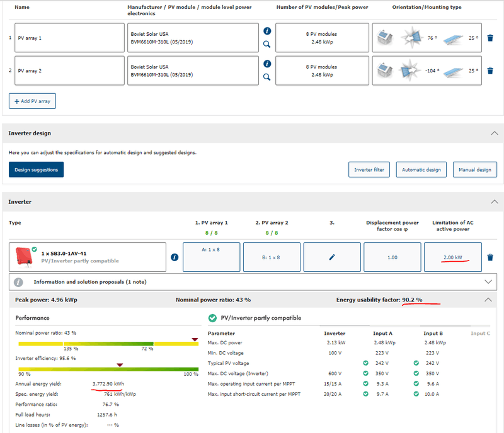
Task: Collapse the Inverter section chevron
Action: (494, 202)
